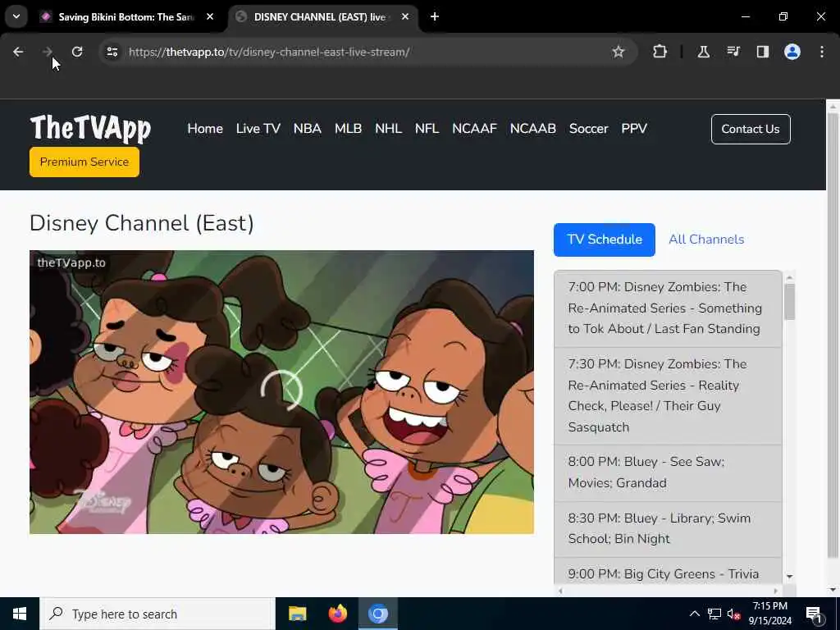The height and width of the screenshot is (630, 840).
Task: Click the page vertical scrollbar thumb
Action: pyautogui.click(x=833, y=335)
